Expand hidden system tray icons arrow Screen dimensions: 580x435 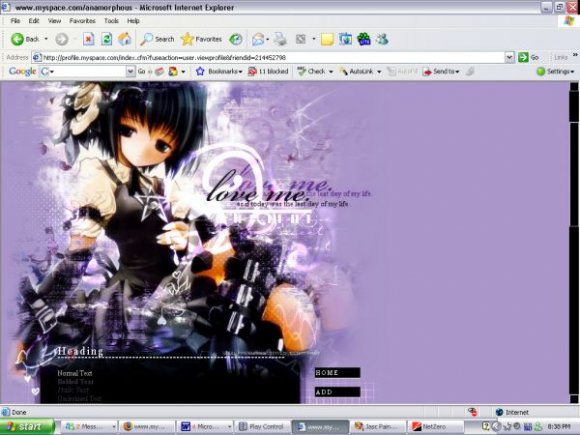(x=496, y=426)
